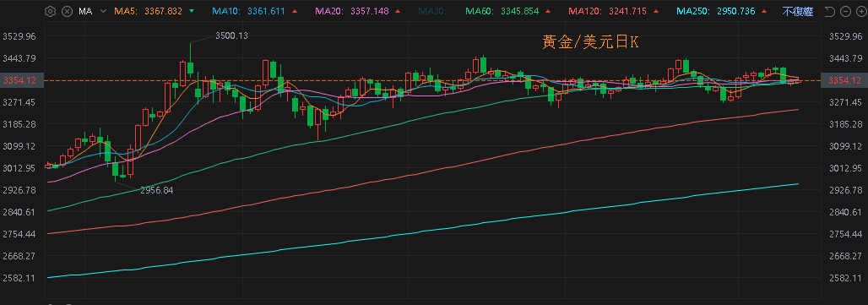
Task: Click 3529.96 on the left price axis
Action: pos(19,36)
